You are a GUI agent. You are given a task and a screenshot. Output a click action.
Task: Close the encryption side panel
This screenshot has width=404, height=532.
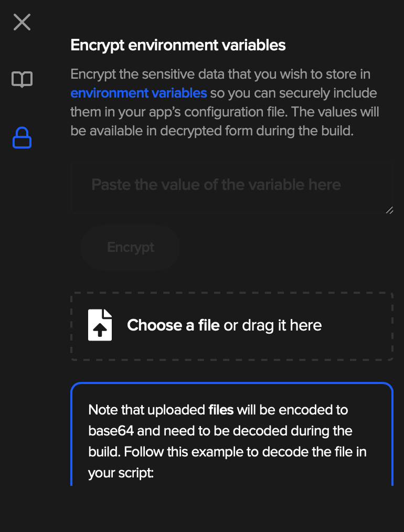[22, 22]
